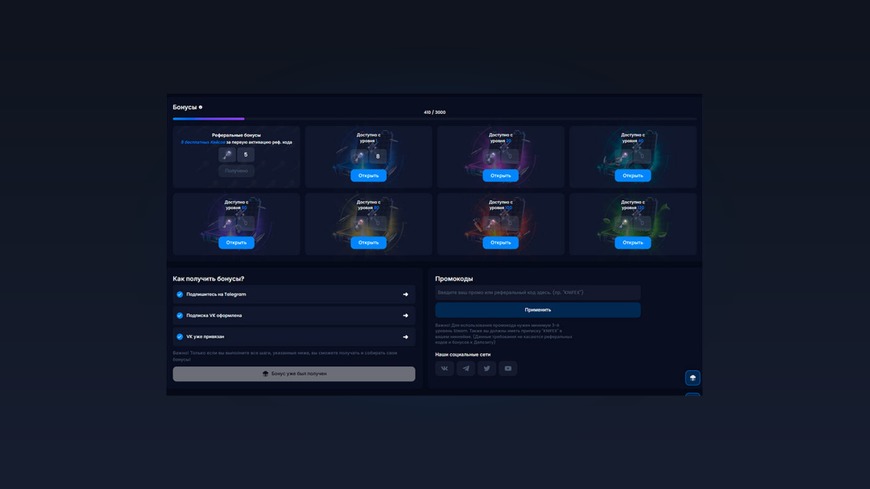Screen dimensions: 870x489
Task: Click the 410 / 3000 progress value
Action: click(434, 112)
